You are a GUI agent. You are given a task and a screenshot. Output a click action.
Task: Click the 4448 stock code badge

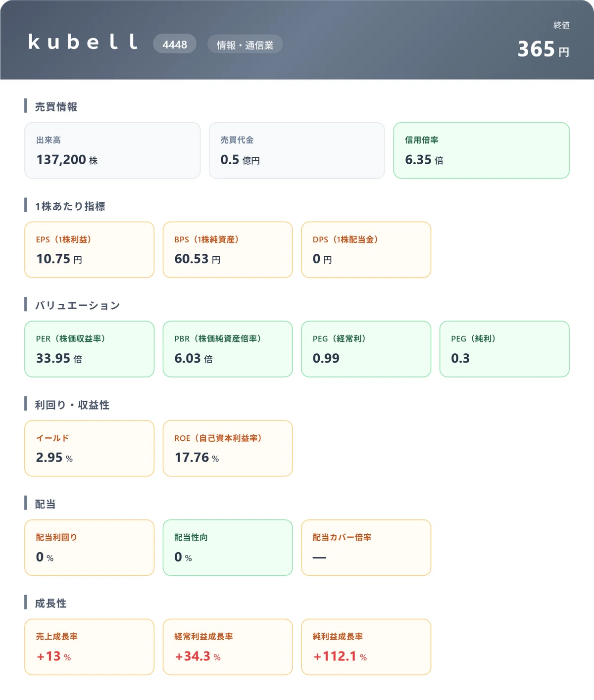pyautogui.click(x=175, y=44)
